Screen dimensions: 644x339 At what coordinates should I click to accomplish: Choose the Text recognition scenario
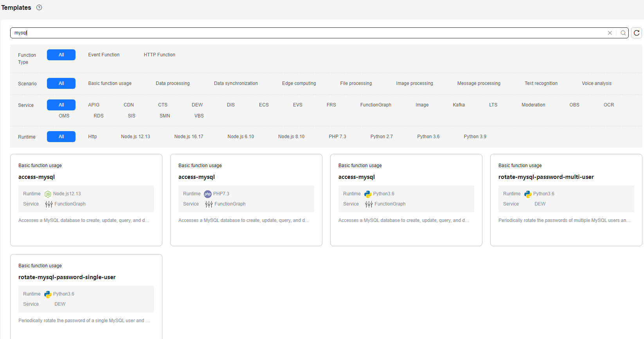[541, 83]
